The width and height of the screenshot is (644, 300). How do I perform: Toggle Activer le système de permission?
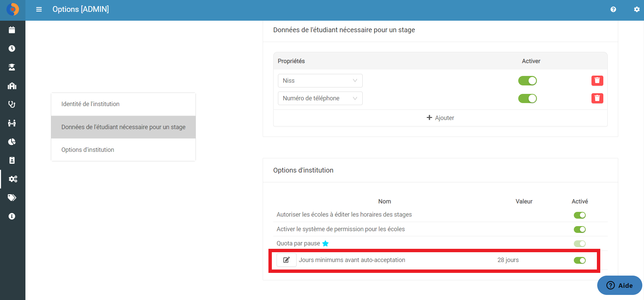pos(580,229)
